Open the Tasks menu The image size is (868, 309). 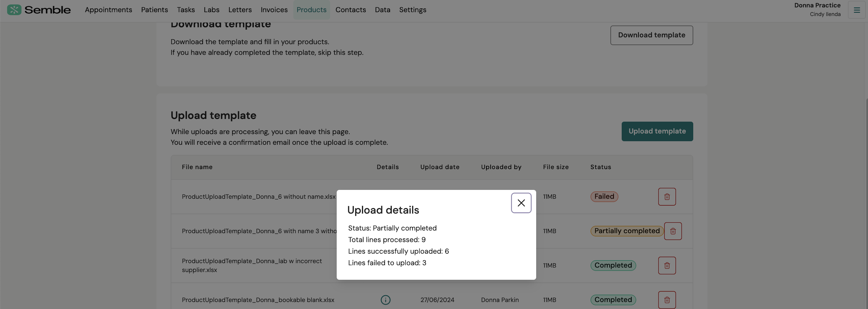(x=186, y=10)
